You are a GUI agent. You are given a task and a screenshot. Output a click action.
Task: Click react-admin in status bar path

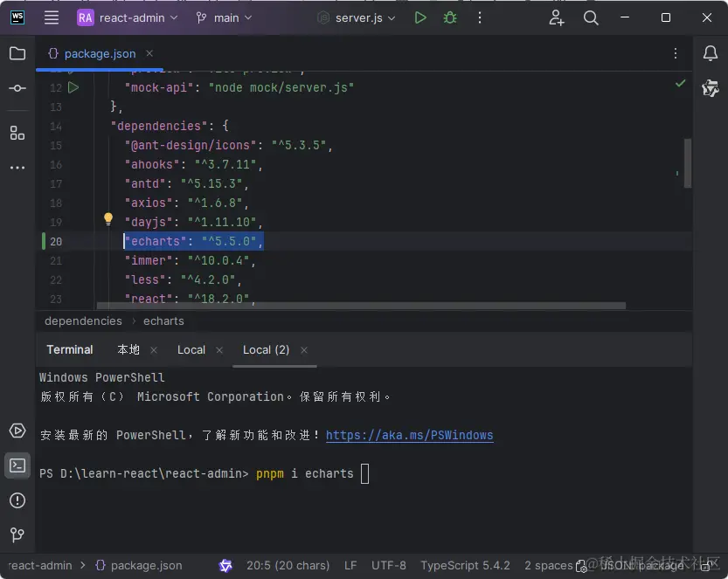pos(40,566)
